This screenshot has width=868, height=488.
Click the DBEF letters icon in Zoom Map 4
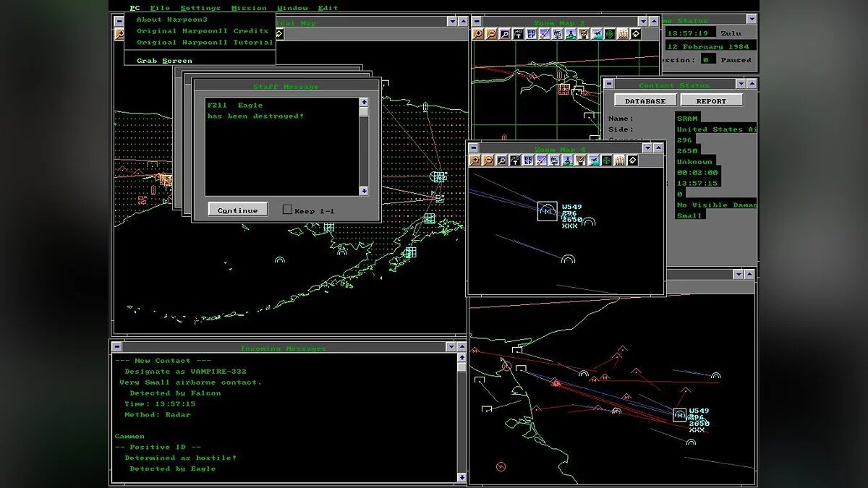528,160
